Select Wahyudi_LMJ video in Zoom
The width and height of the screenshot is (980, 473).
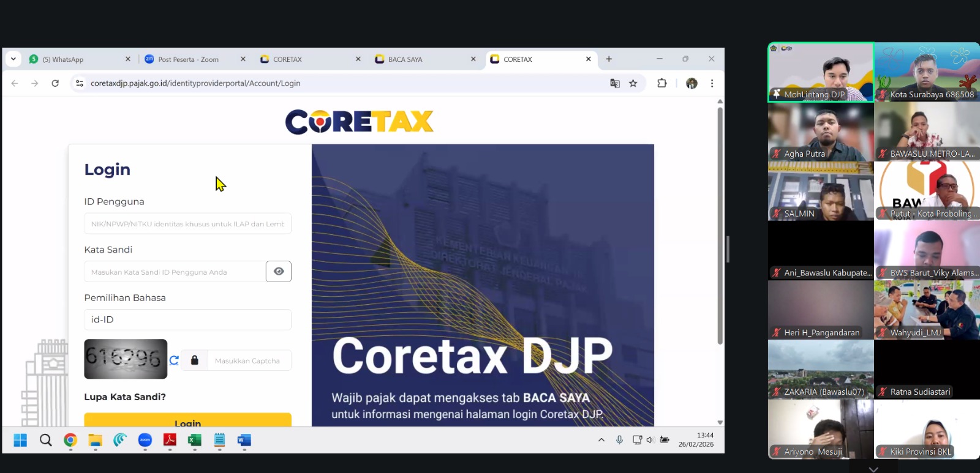point(927,310)
